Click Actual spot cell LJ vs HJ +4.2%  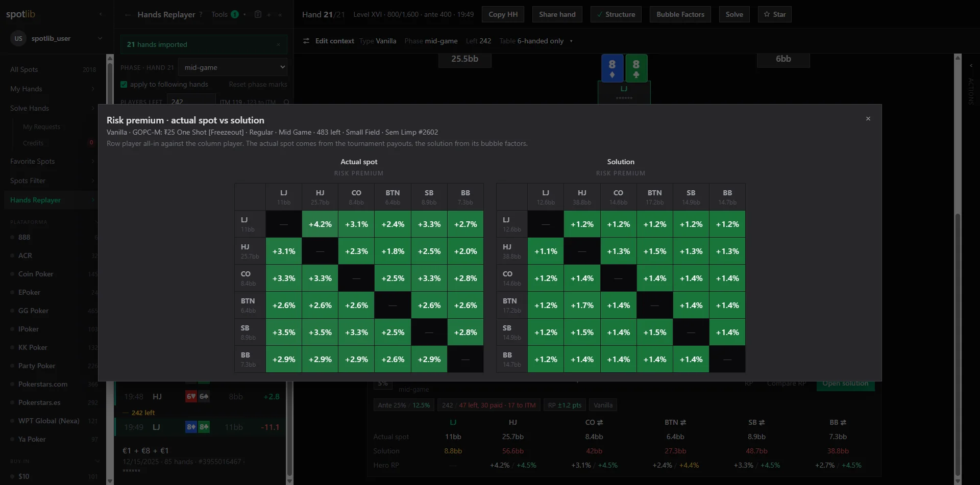320,224
